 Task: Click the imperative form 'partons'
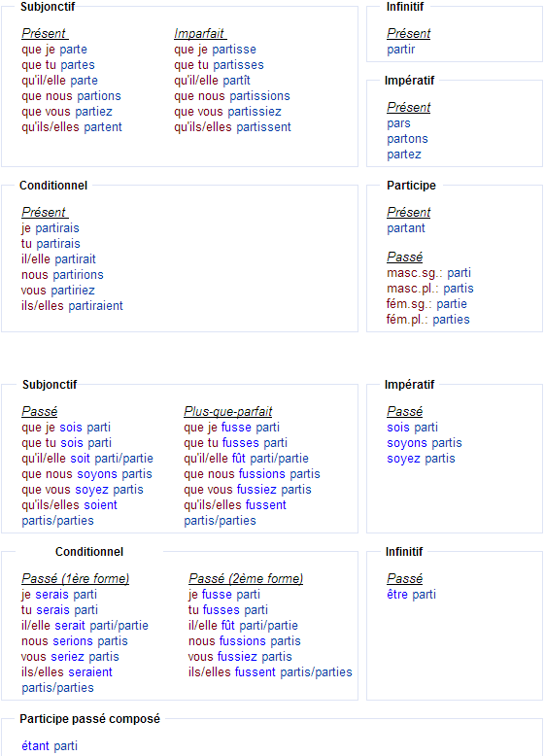click(x=407, y=139)
